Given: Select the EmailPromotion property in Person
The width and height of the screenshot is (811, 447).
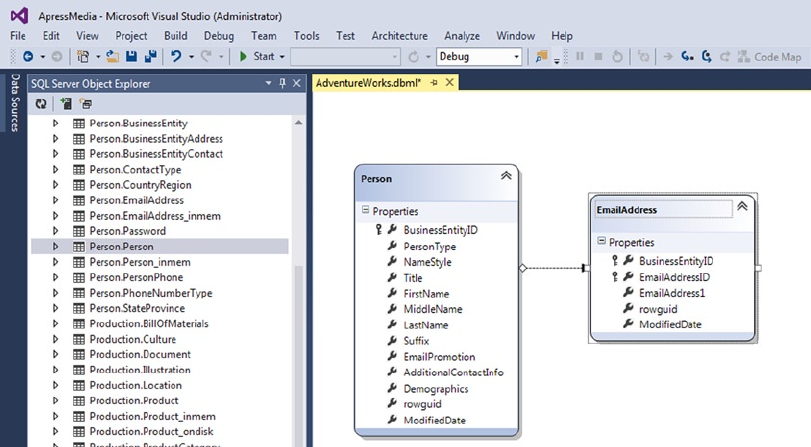Looking at the screenshot, I should click(439, 357).
